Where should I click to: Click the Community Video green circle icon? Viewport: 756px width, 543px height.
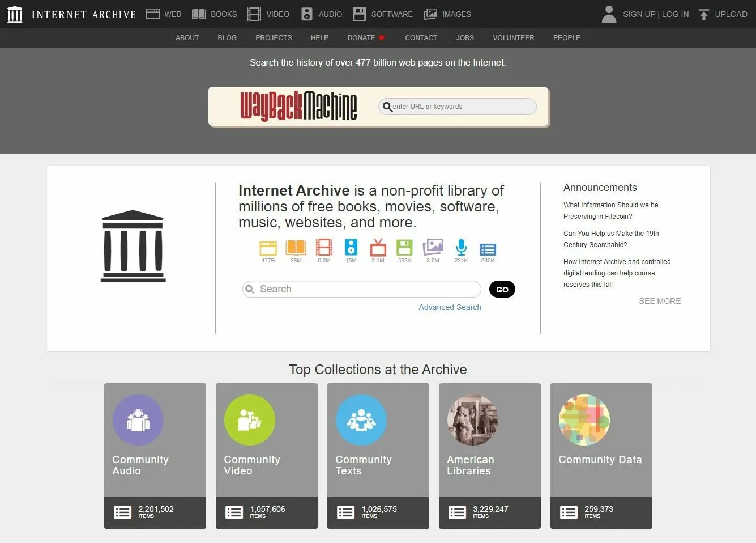tap(250, 420)
